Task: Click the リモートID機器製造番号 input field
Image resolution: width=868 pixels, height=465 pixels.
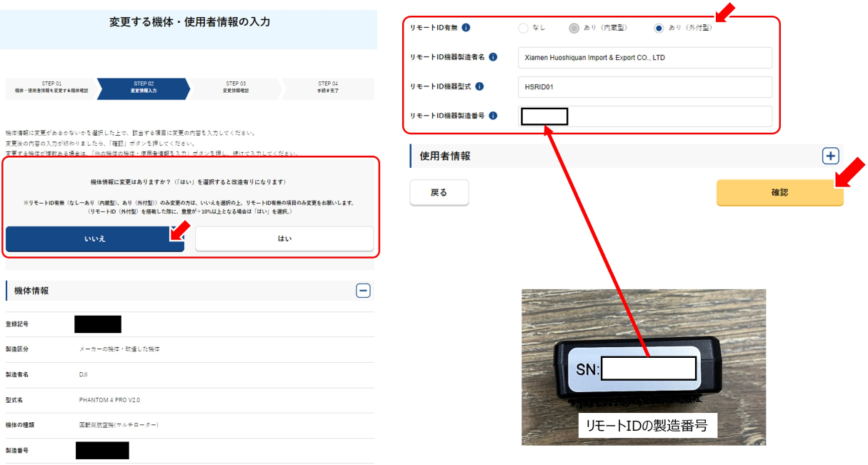Action: point(668,116)
